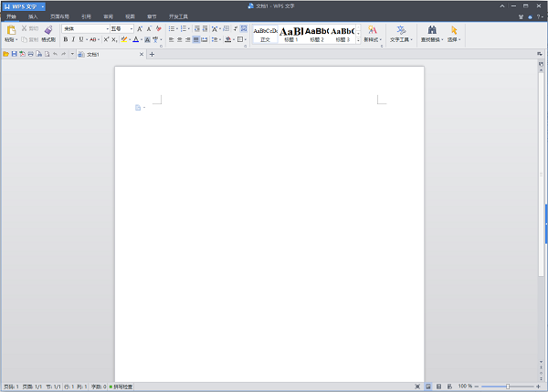Viewport: 548px width, 392px height.
Task: Toggle Italic formatting
Action: pyautogui.click(x=73, y=40)
